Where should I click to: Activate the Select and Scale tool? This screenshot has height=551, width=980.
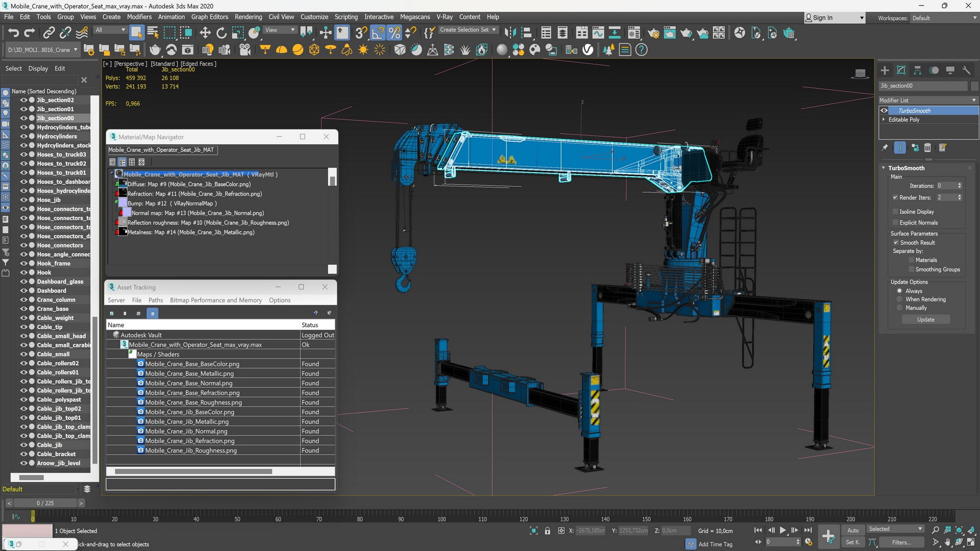point(237,33)
